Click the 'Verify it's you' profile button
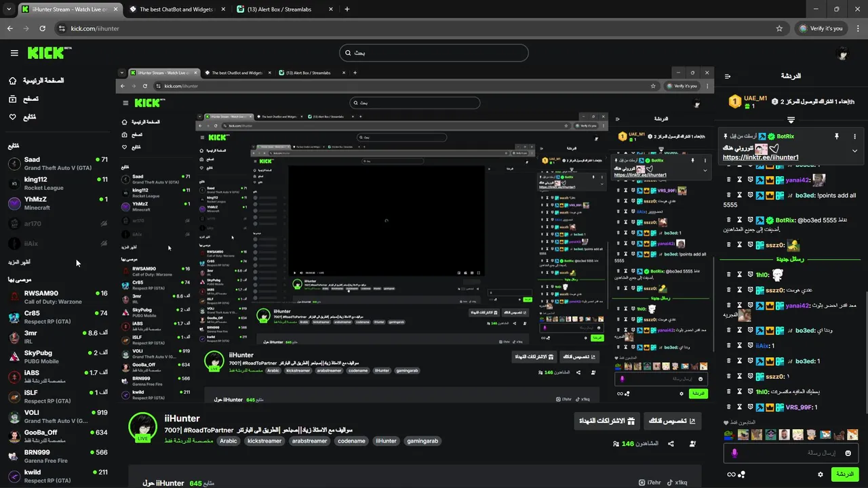 coord(821,28)
